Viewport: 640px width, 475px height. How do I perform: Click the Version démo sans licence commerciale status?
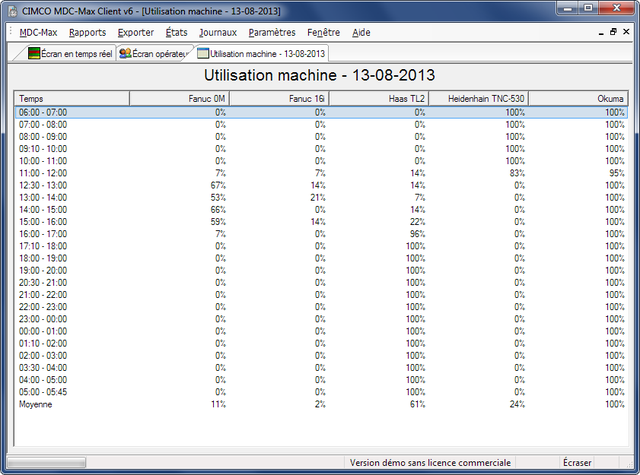tap(430, 463)
